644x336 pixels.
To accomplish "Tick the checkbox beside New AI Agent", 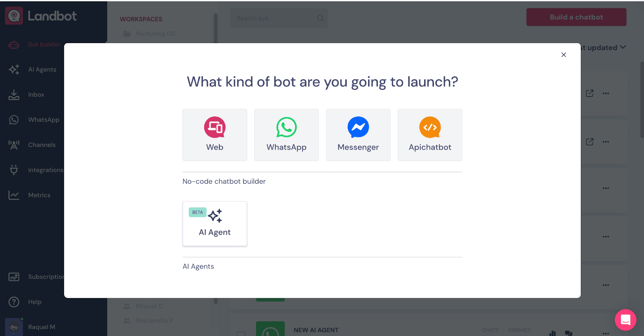I will 241,333.
